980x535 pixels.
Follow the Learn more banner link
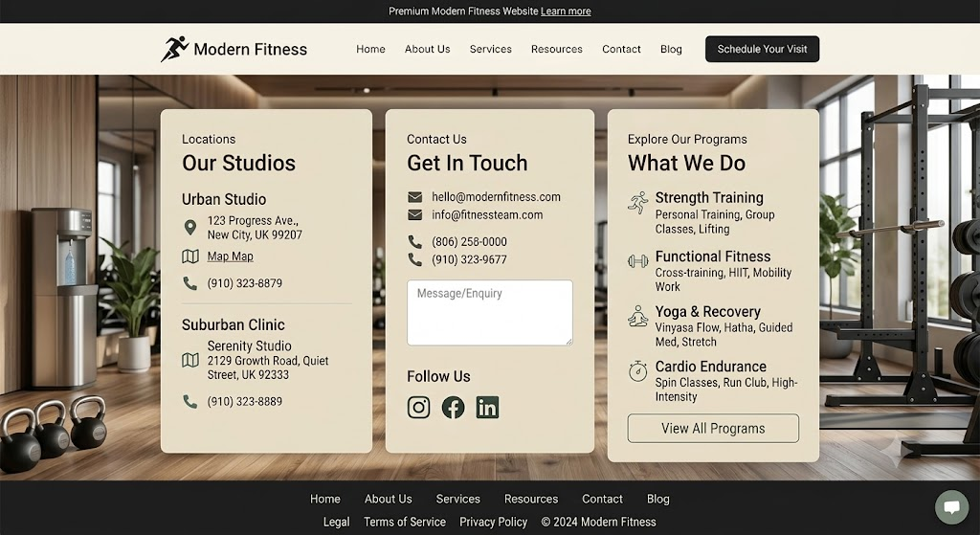click(x=566, y=11)
